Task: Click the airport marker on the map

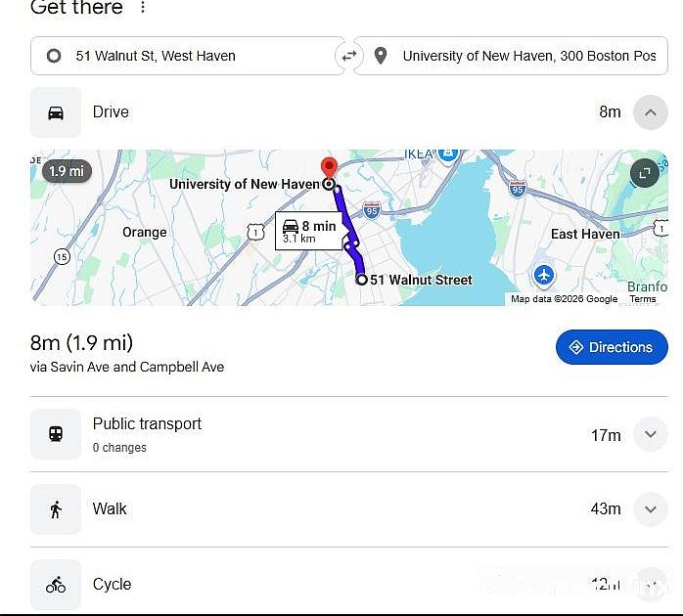Action: (x=544, y=276)
